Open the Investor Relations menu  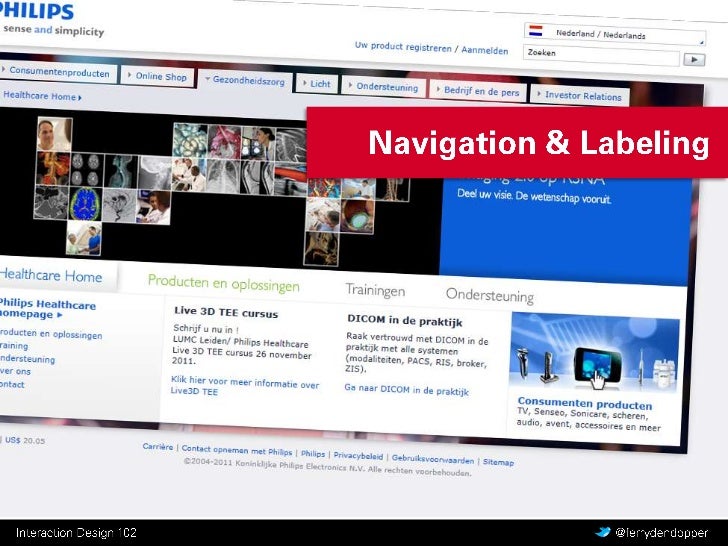click(580, 96)
